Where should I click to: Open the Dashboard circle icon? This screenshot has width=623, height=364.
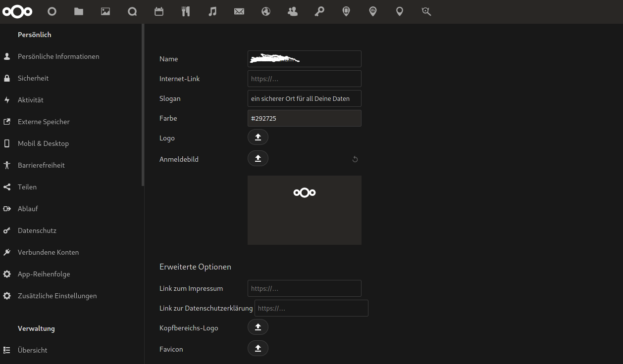pyautogui.click(x=52, y=11)
